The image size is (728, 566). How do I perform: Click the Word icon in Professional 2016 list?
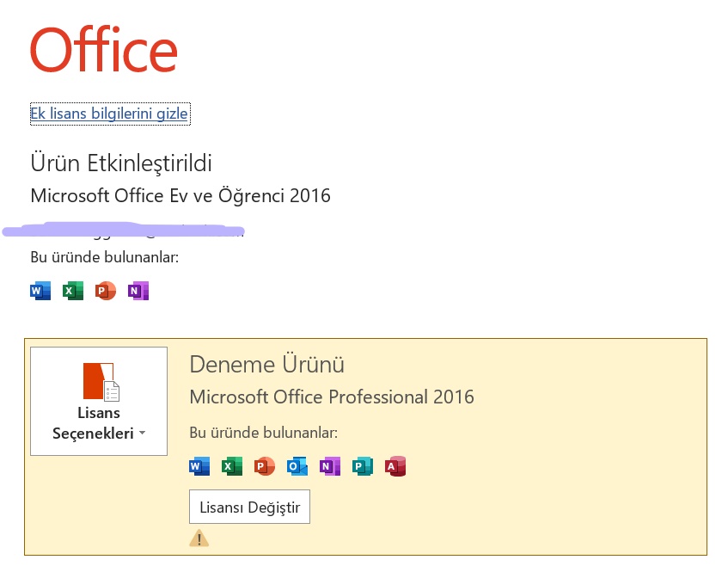[x=199, y=466]
